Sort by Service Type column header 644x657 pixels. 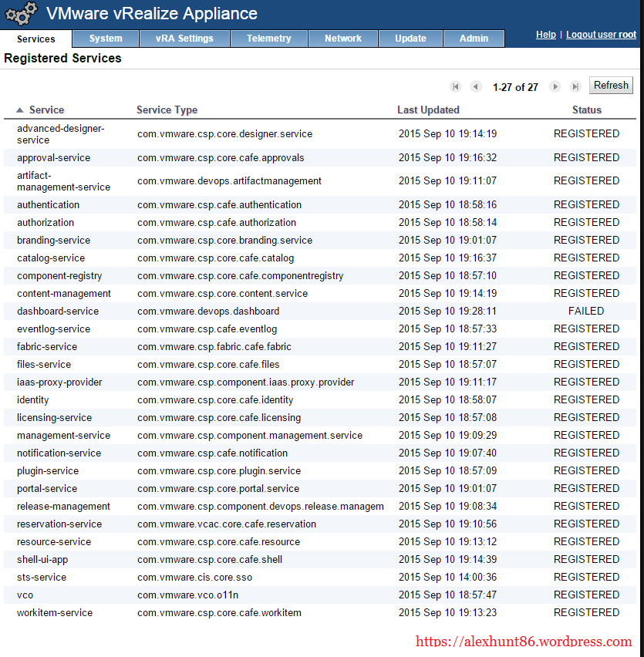pos(167,109)
